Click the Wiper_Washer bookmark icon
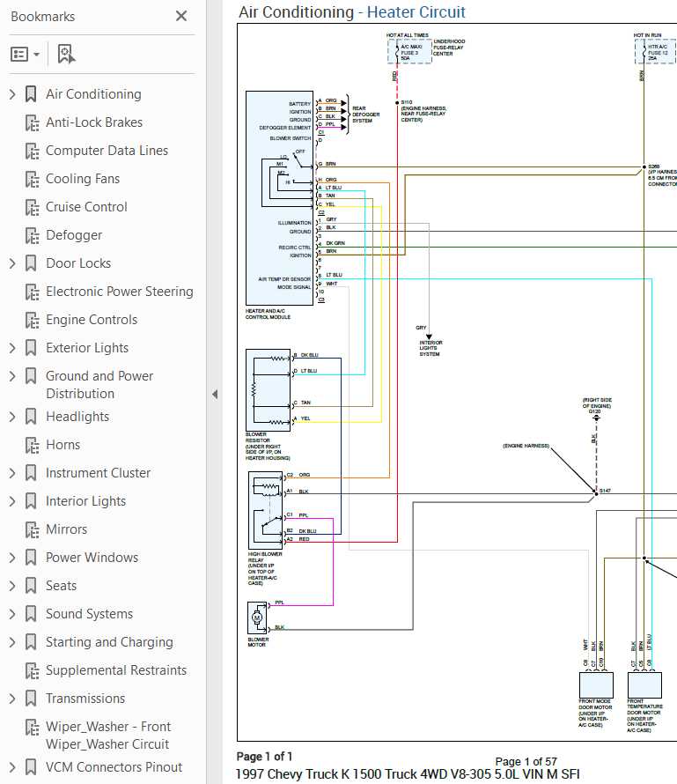Screen dimensions: 677x784 (32, 727)
